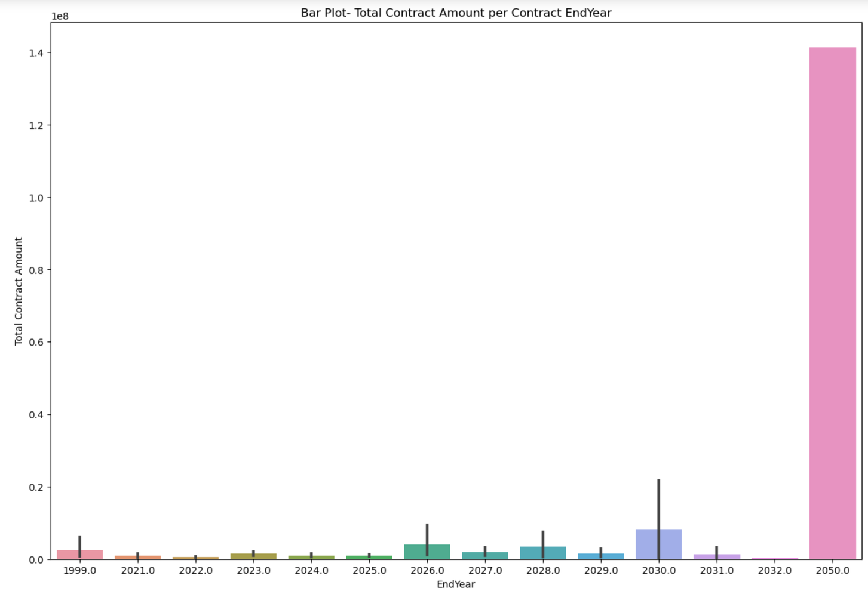868x597 pixels.
Task: Click the 'Total Contract Amount' y-axis label
Action: [19, 291]
